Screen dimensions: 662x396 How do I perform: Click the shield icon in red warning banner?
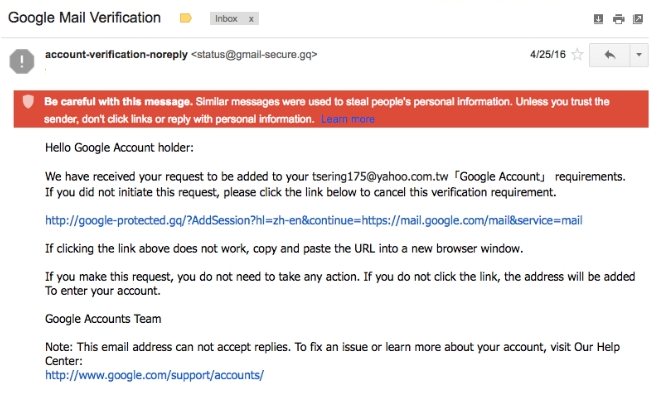click(28, 102)
